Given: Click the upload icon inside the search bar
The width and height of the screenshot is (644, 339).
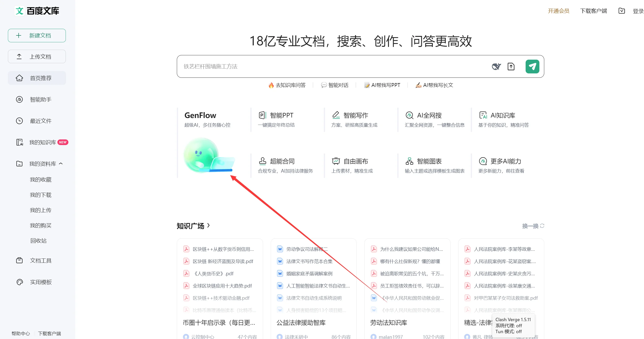Looking at the screenshot, I should tap(511, 66).
